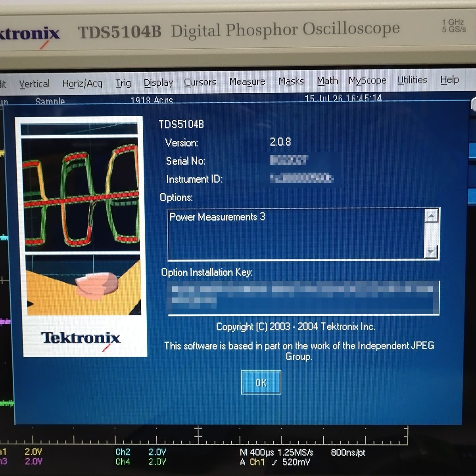Screen dimensions: 476x476
Task: Click the Ch2 2.0V readout
Action: 140,452
